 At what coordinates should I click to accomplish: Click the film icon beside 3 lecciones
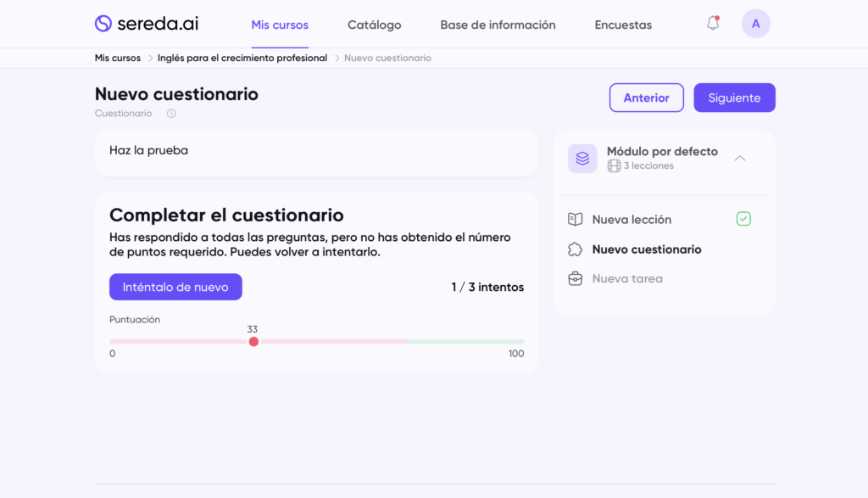pos(614,166)
